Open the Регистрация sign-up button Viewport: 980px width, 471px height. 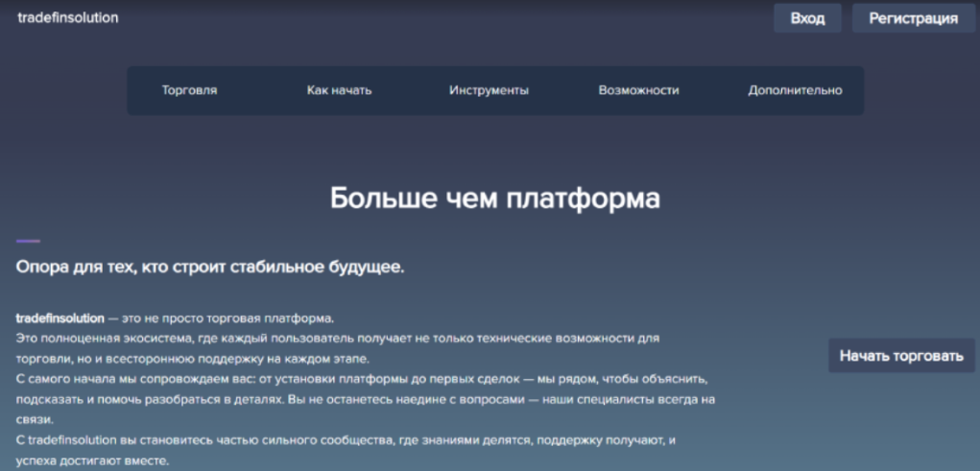click(913, 18)
